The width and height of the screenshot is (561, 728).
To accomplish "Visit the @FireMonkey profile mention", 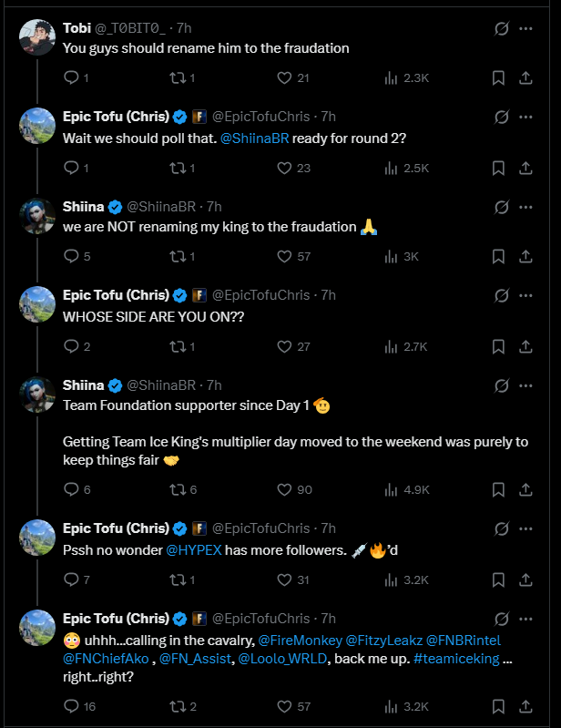I will coord(299,640).
